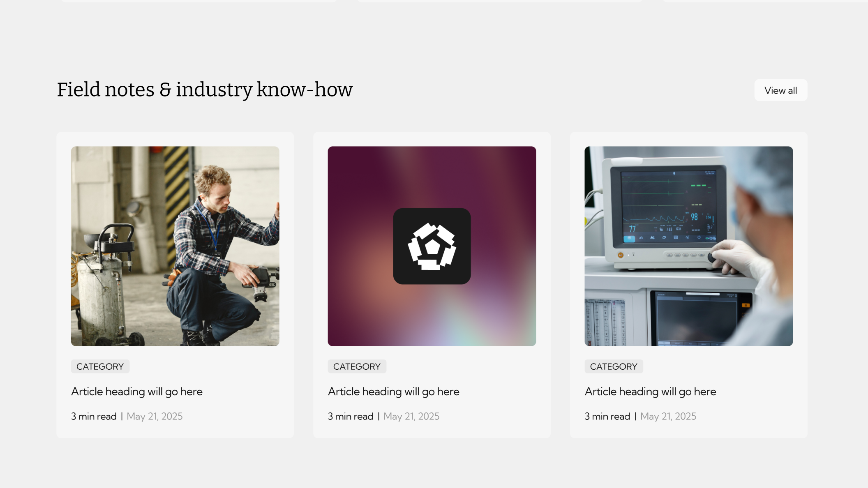Click the May 21, 2025 date on middle card
This screenshot has width=868, height=488.
pyautogui.click(x=411, y=416)
